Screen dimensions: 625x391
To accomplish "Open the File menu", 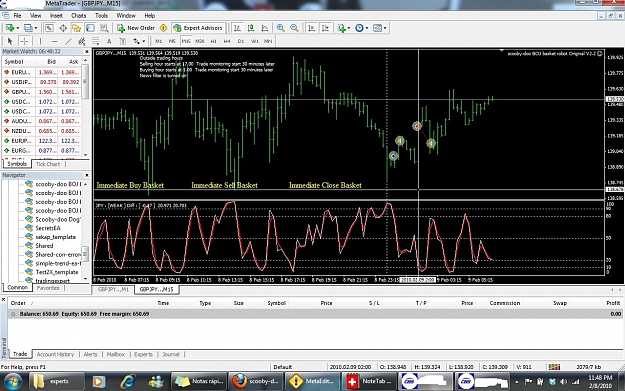I will (18, 16).
